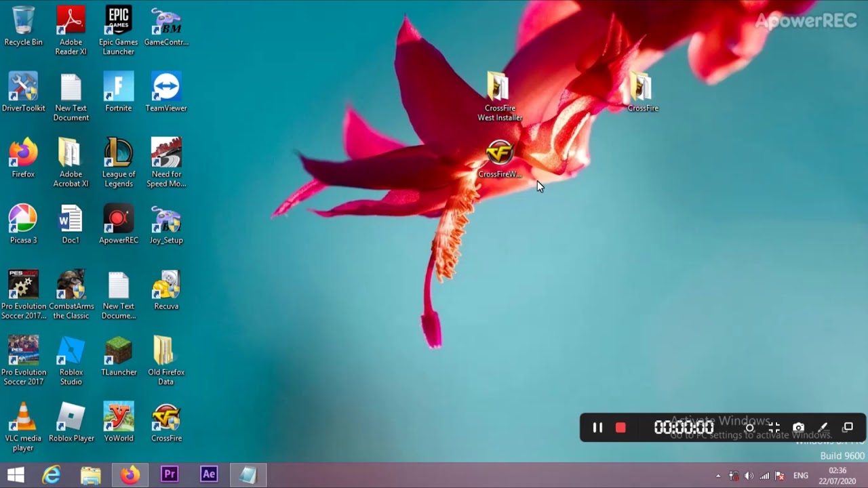The width and height of the screenshot is (868, 488).
Task: Launch TLauncher Minecraft shortcut
Action: 119,356
